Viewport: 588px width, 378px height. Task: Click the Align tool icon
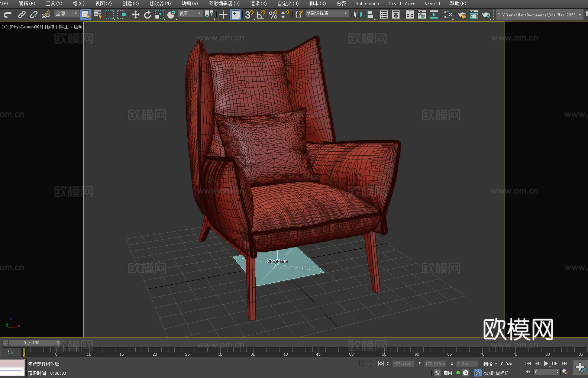click(x=370, y=14)
